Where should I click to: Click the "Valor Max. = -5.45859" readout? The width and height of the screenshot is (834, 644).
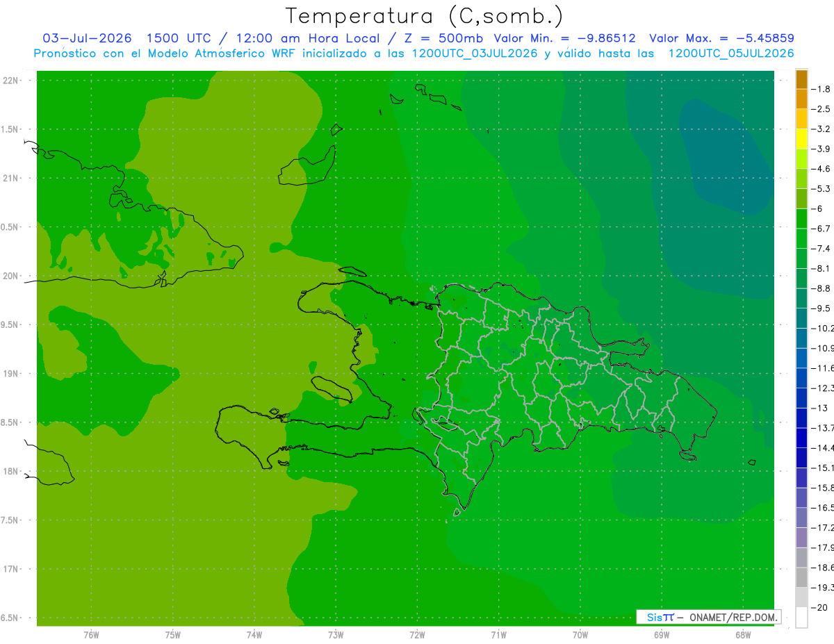(x=721, y=38)
